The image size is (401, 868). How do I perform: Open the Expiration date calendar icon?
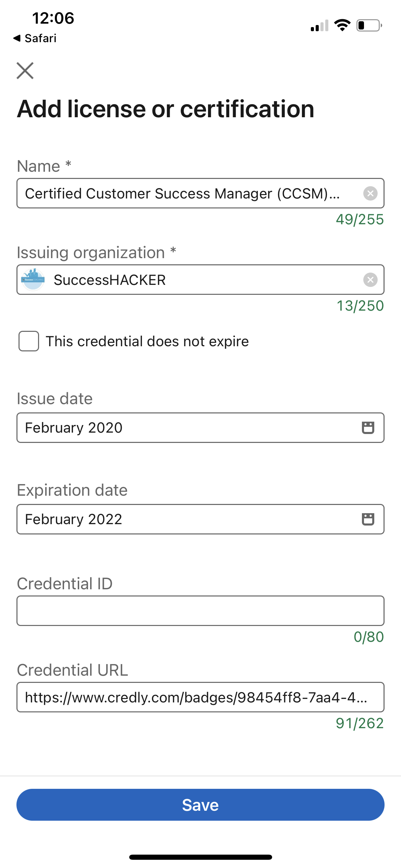click(368, 519)
